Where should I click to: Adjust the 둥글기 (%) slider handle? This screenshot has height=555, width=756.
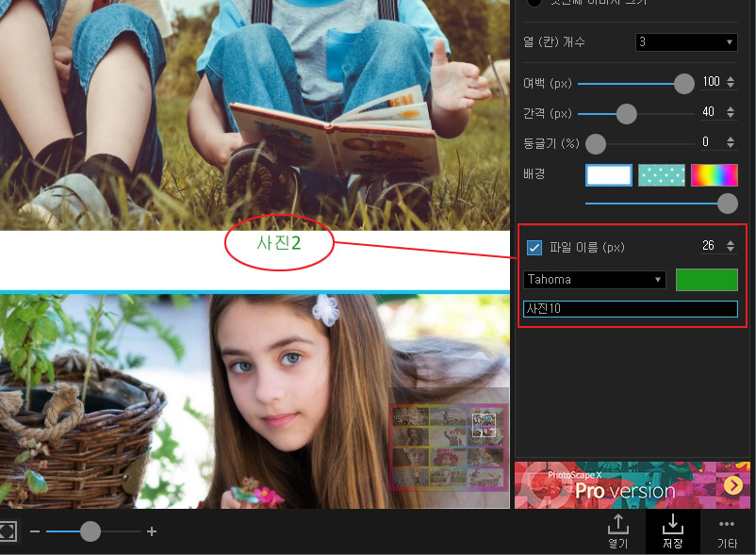[596, 144]
